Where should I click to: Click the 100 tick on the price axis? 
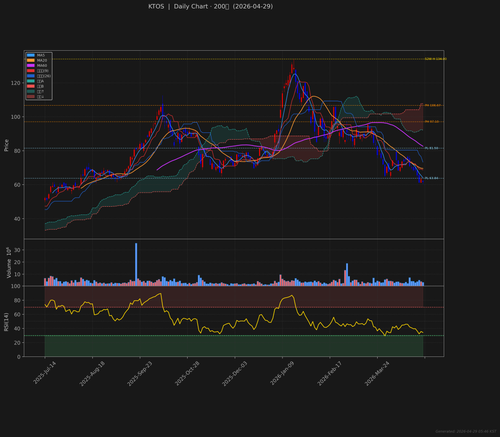(15, 117)
